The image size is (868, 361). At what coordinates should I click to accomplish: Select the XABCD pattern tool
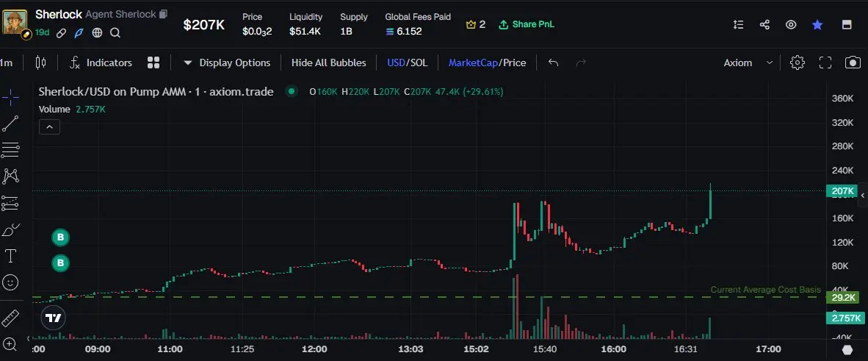(10, 176)
